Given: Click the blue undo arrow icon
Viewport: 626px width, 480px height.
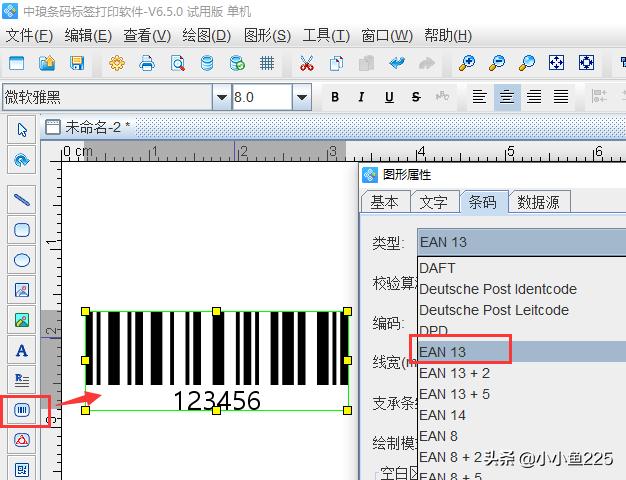Looking at the screenshot, I should pos(397,63).
